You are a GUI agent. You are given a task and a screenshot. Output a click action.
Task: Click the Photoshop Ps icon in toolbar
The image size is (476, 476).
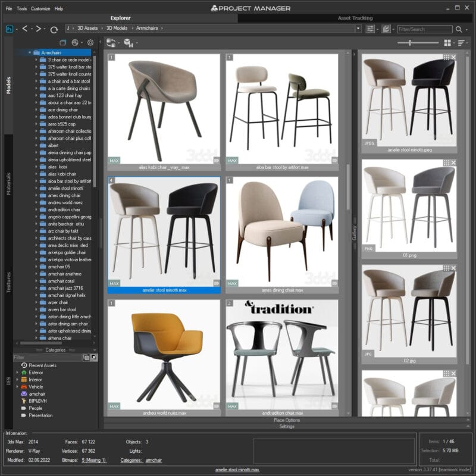point(10,29)
